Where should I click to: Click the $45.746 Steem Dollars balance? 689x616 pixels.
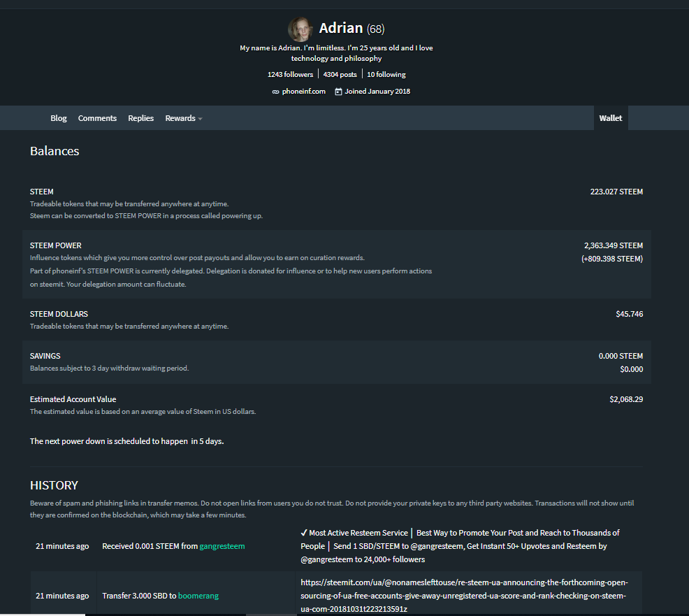629,314
